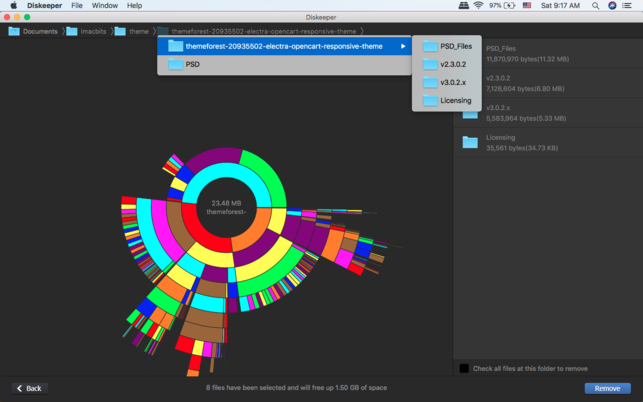Click the clock showing Sat 9:17 AM
Viewport: 643px width, 402px height.
pyautogui.click(x=560, y=5)
